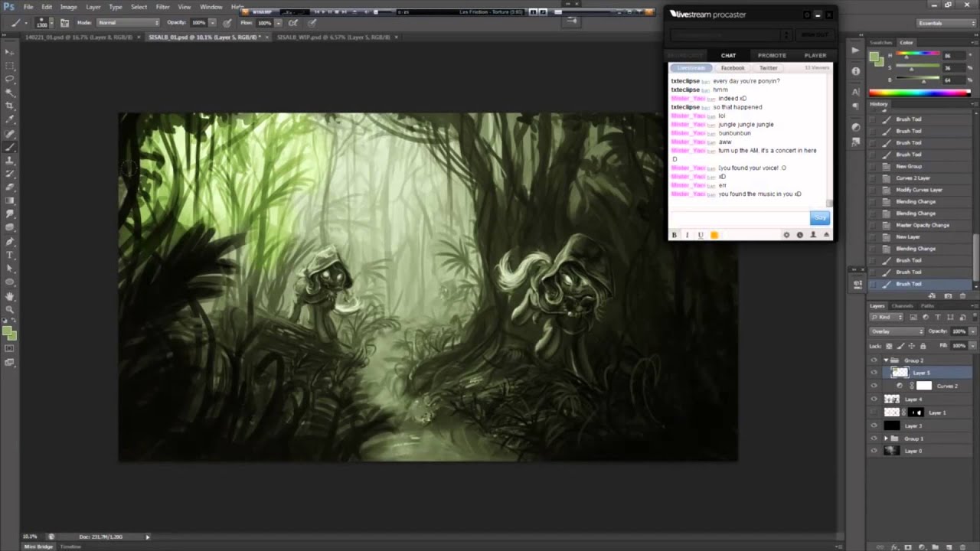Screen dimensions: 980x551
Task: Click the delete layer trash icon
Action: (x=962, y=546)
